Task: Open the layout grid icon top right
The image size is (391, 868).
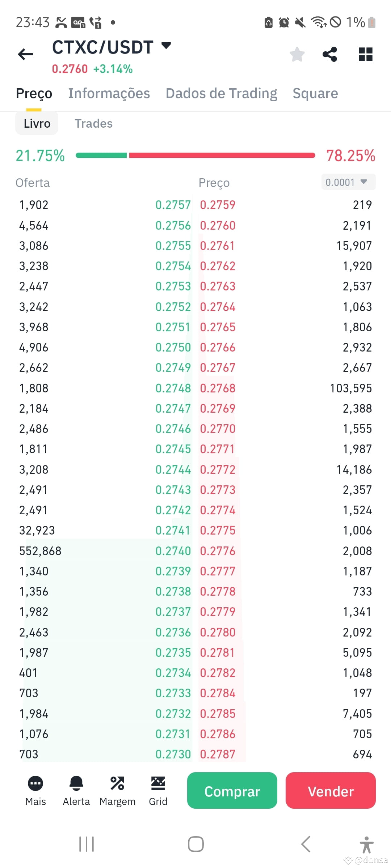Action: 365,54
